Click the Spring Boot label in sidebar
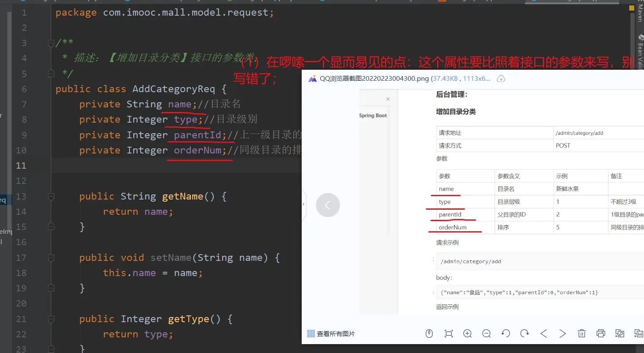 coord(373,115)
